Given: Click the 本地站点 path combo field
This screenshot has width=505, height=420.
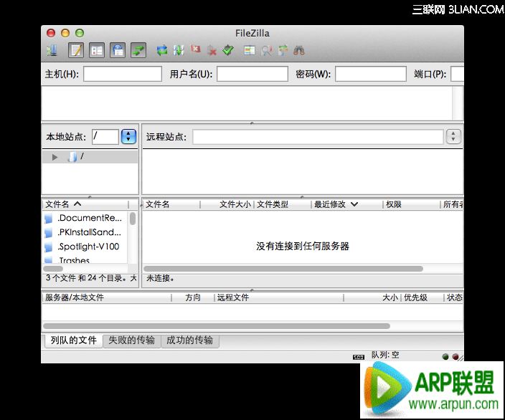Looking at the screenshot, I should click(x=105, y=137).
